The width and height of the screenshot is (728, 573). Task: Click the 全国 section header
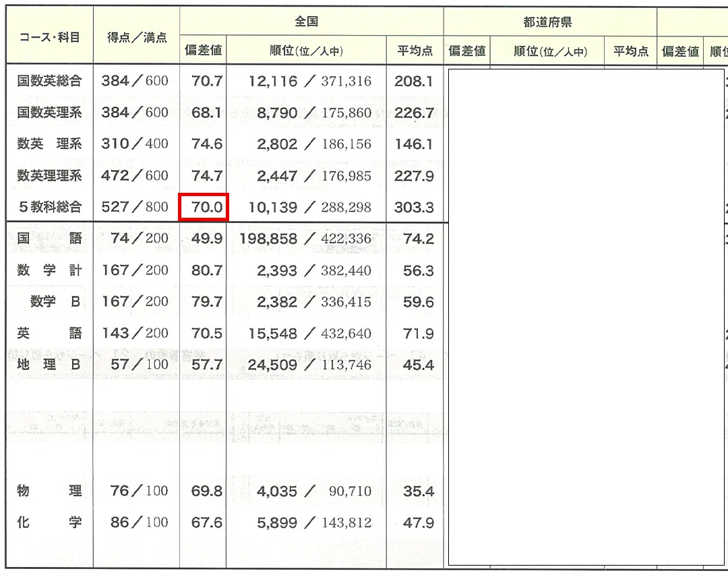(x=307, y=22)
